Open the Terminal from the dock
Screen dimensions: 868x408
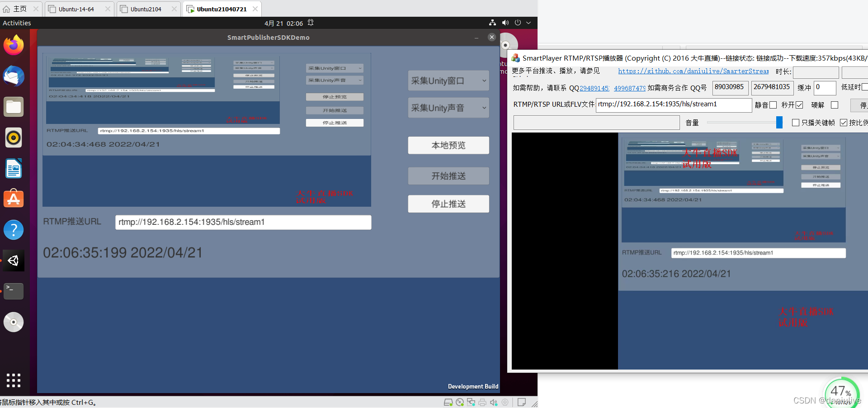pyautogui.click(x=14, y=291)
